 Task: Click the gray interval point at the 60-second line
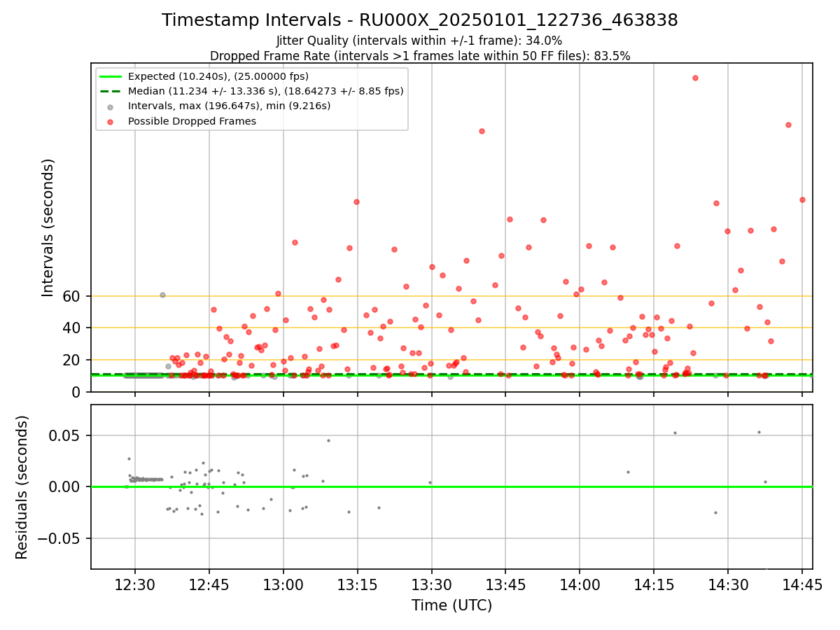pos(162,295)
